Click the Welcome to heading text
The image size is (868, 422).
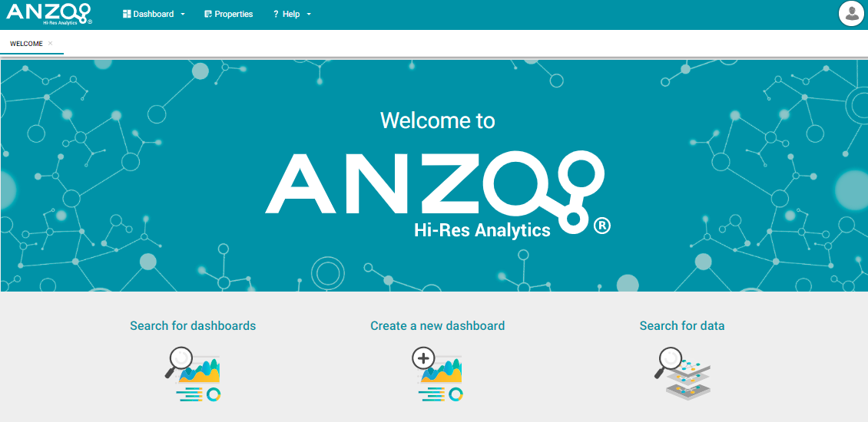437,120
